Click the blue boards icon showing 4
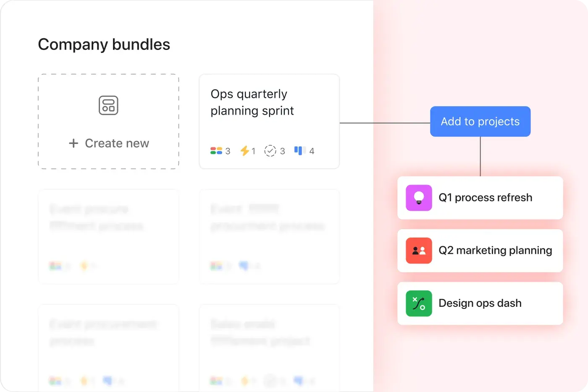The height and width of the screenshot is (392, 588). pos(300,151)
